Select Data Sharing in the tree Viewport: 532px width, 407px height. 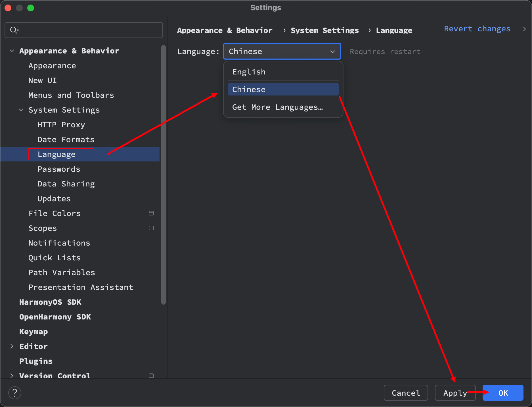click(66, 184)
